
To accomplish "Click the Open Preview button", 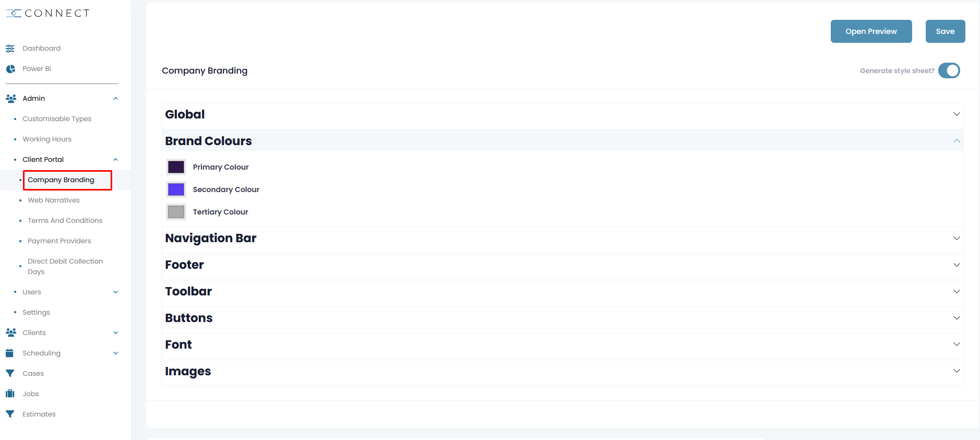I will tap(871, 31).
